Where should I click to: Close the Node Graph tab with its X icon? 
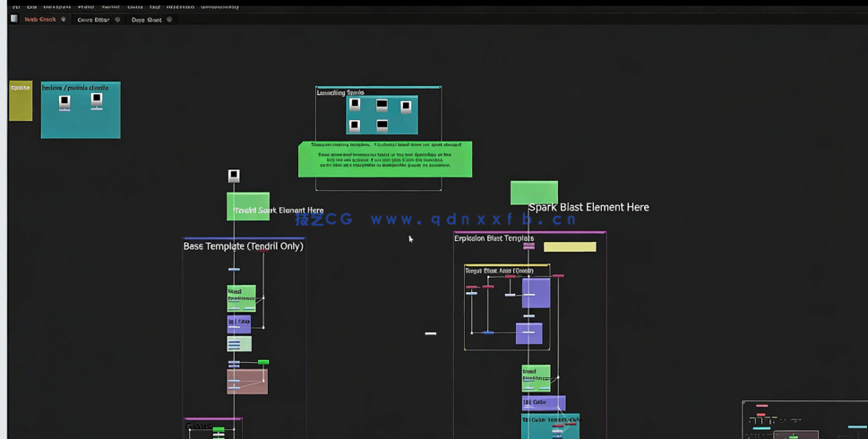point(64,20)
